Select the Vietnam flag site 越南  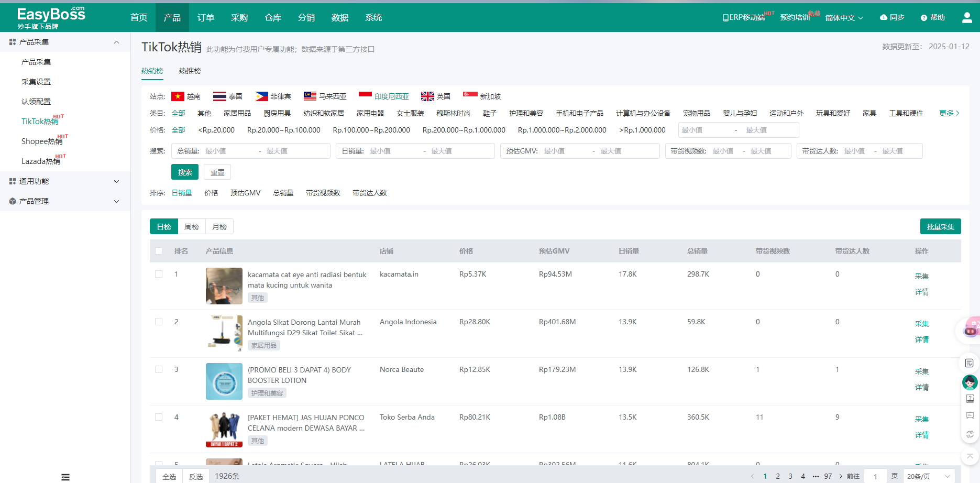[x=186, y=96]
